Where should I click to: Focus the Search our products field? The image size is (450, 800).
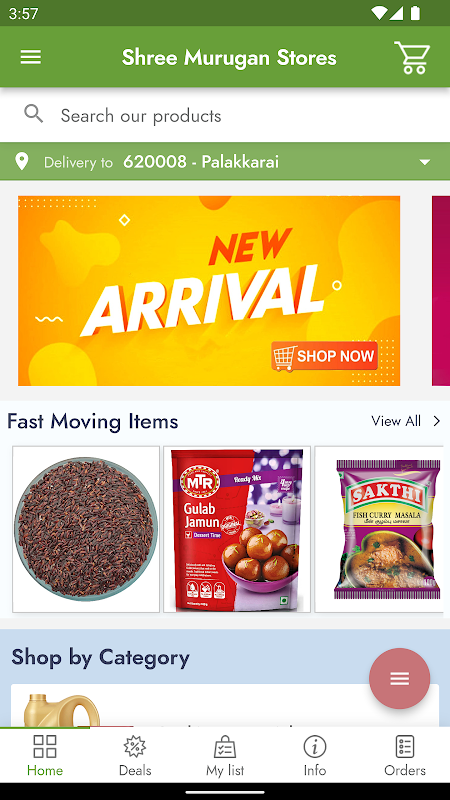(225, 115)
